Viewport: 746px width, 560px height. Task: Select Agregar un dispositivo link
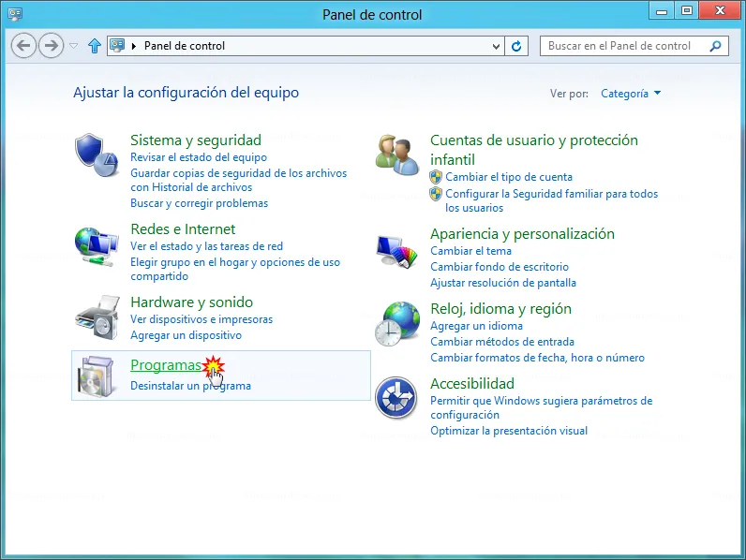point(186,335)
